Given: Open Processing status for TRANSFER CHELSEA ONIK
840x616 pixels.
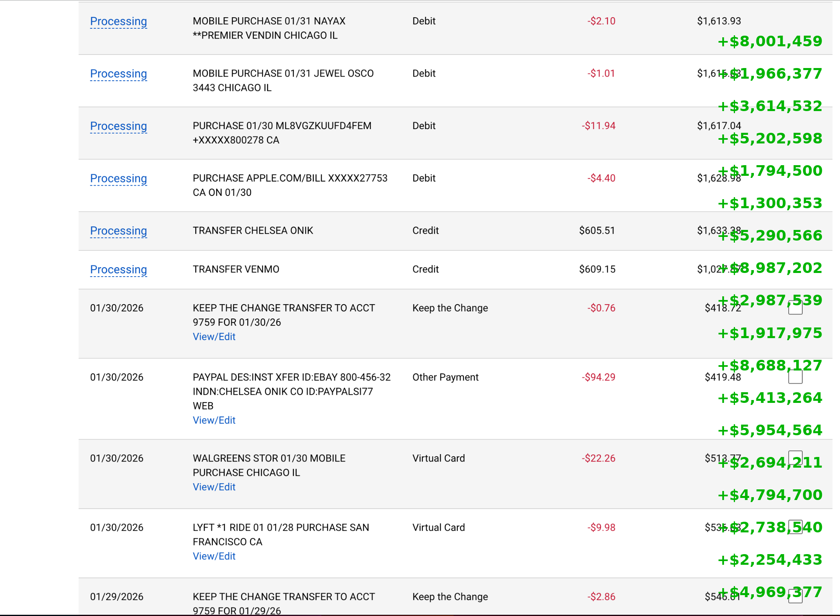Looking at the screenshot, I should (x=119, y=231).
